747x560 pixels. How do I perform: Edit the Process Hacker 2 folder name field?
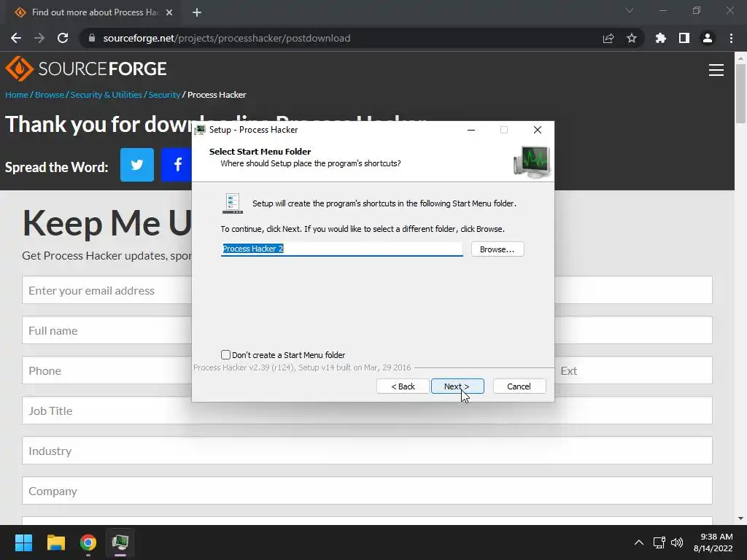pos(341,249)
